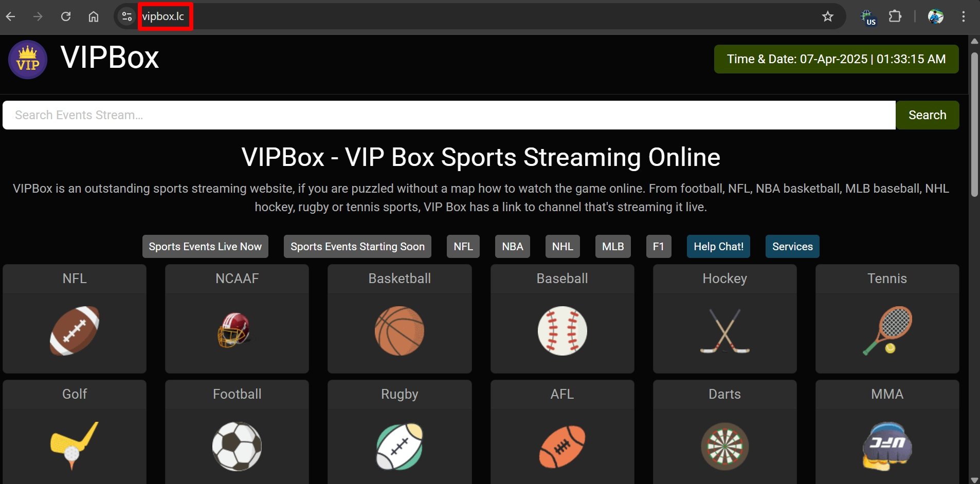
Task: Choose the NHL quick filter button
Action: click(x=562, y=247)
